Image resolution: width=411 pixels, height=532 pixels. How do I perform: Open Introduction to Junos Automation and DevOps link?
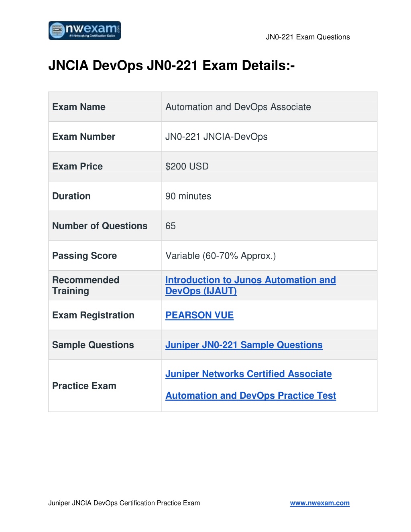[250, 285]
